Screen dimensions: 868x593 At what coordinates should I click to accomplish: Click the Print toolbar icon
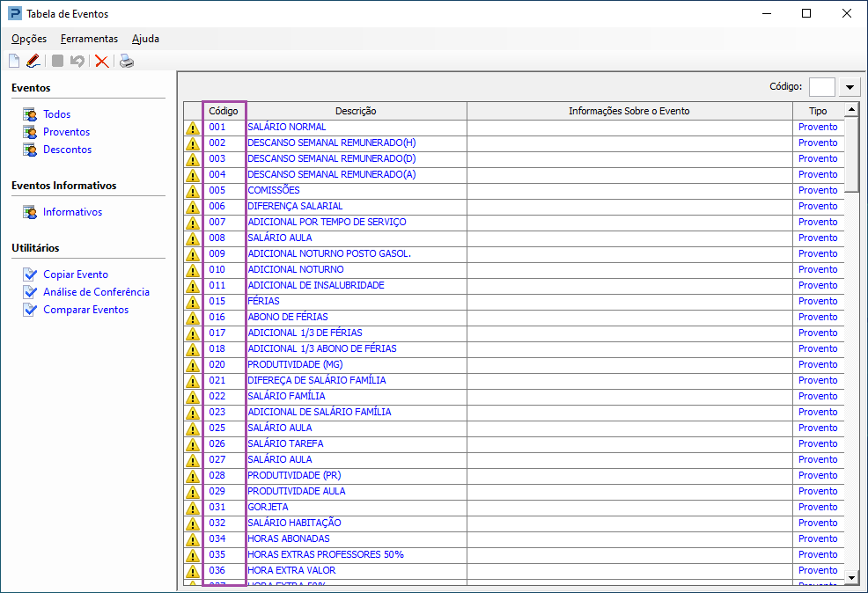[x=127, y=61]
